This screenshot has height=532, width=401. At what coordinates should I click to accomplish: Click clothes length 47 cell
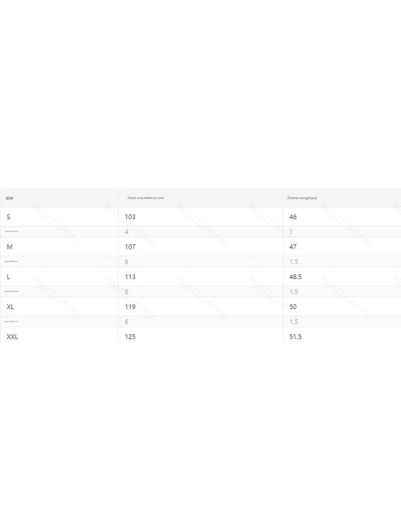(x=293, y=247)
